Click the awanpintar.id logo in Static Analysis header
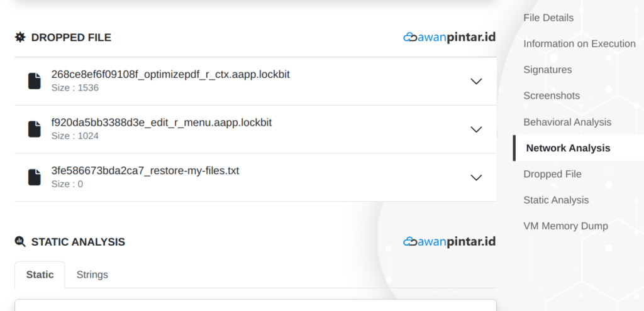Image resolution: width=644 pixels, height=311 pixels. pyautogui.click(x=449, y=241)
